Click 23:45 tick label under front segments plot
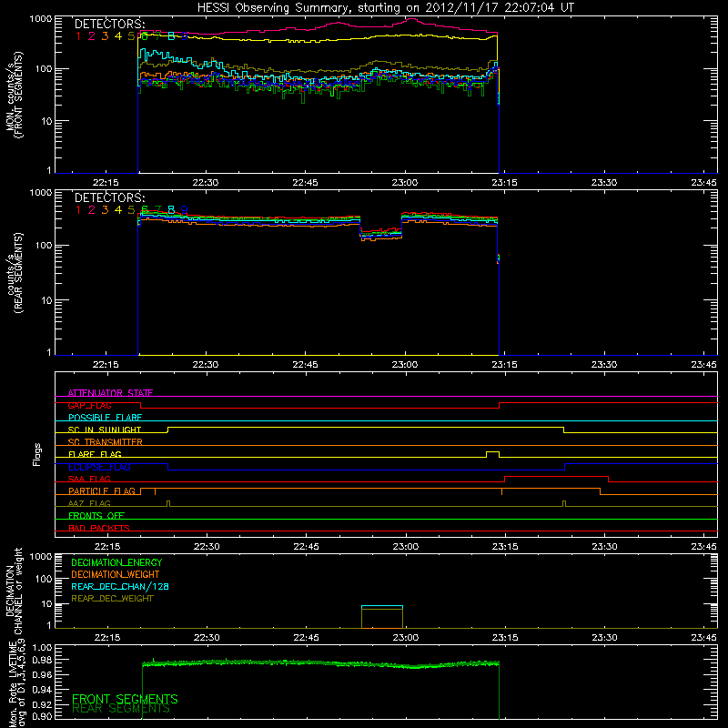Viewport: 728px width, 728px height. 703,183
